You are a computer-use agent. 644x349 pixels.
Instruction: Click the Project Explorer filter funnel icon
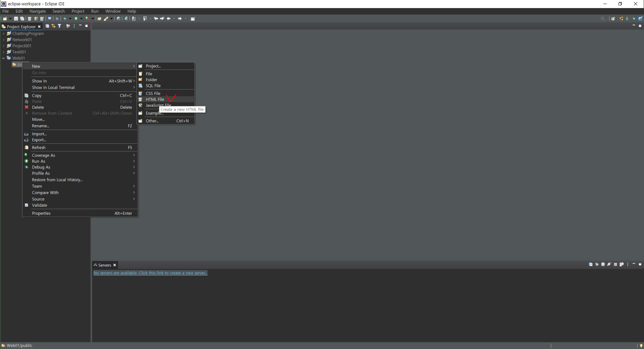(59, 26)
